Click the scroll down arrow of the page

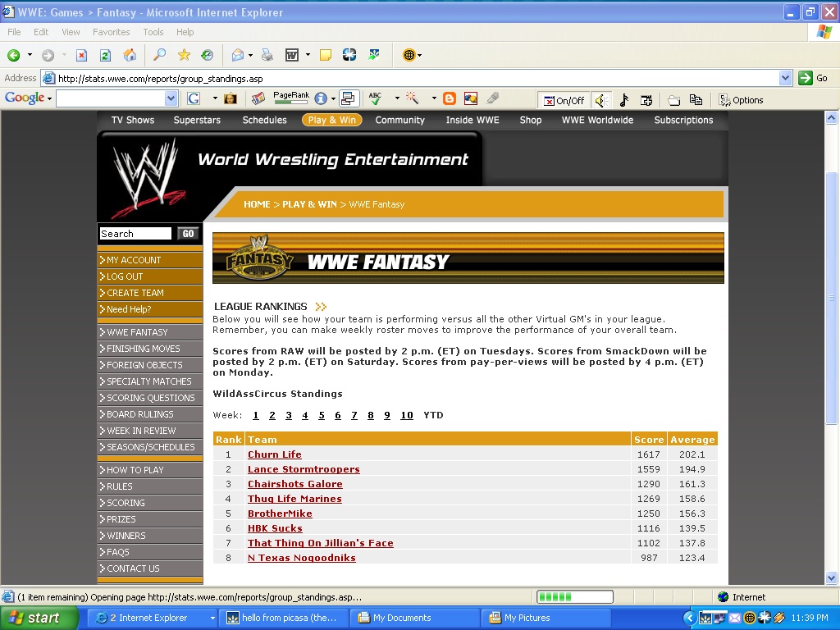pos(831,577)
